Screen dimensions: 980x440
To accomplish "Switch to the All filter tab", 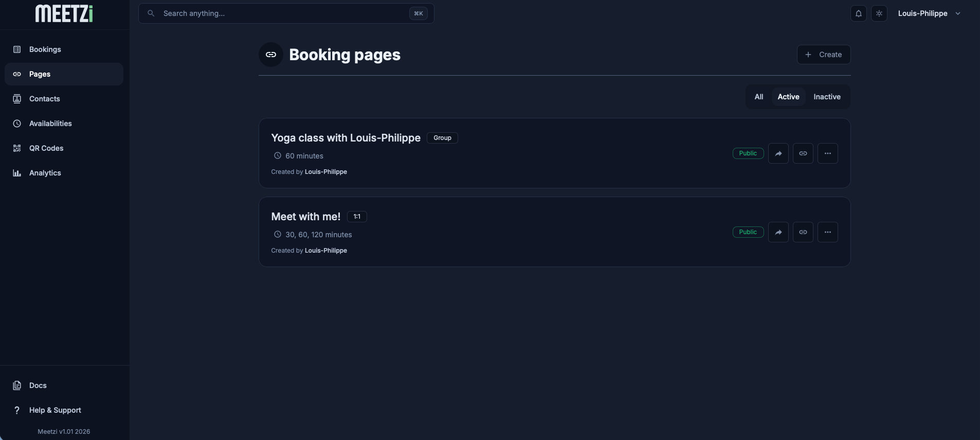I will [x=759, y=97].
